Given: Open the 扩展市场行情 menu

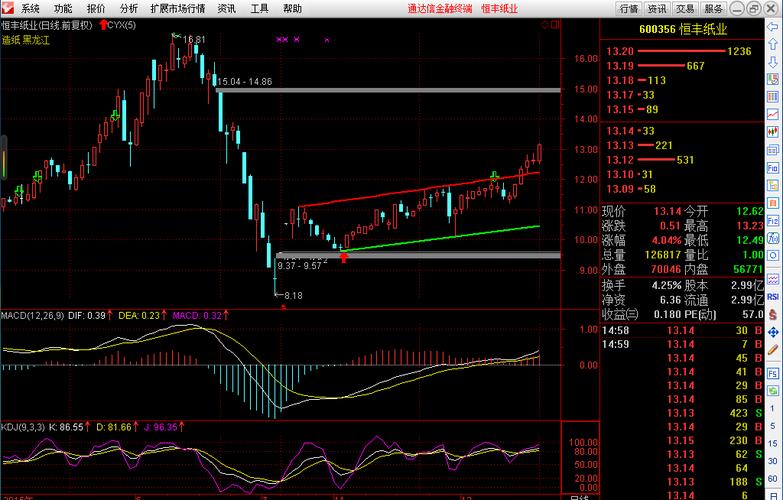Looking at the screenshot, I should click(x=178, y=8).
